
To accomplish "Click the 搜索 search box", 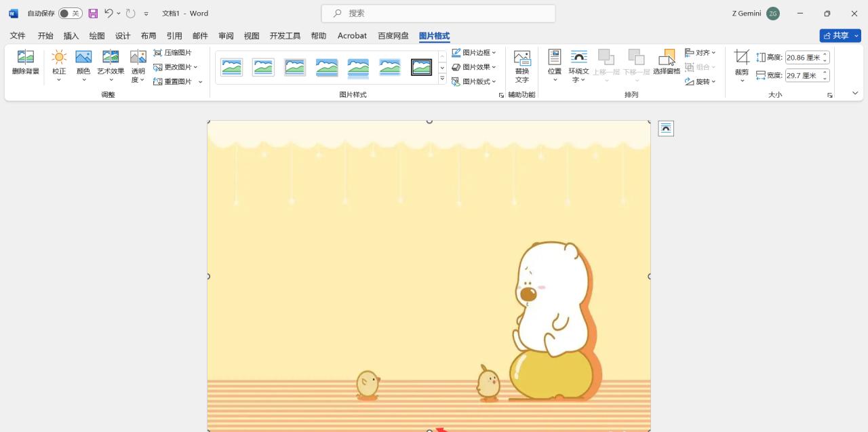I will point(438,14).
